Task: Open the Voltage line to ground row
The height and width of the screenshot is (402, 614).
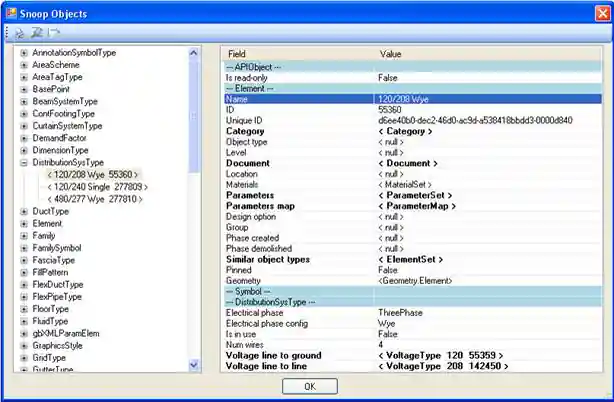Action: [x=290, y=355]
